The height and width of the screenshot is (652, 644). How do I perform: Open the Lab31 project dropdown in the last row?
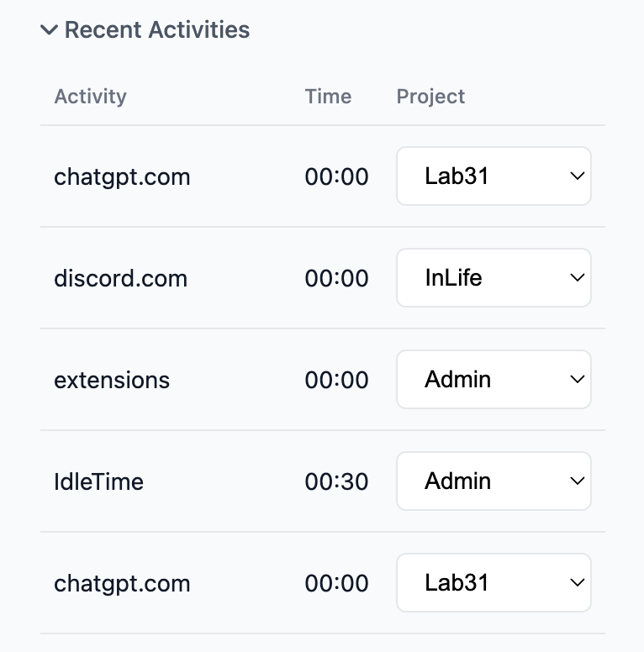point(494,583)
